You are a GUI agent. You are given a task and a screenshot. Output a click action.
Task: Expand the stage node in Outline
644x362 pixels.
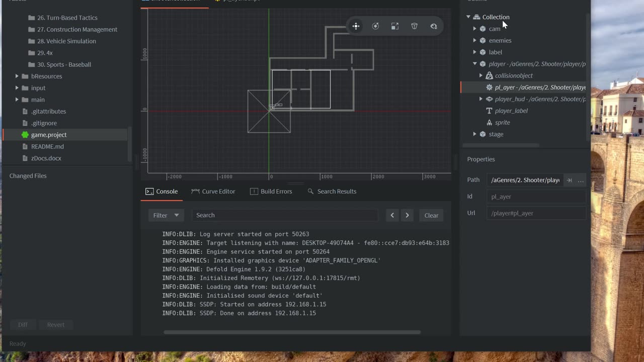pyautogui.click(x=474, y=134)
